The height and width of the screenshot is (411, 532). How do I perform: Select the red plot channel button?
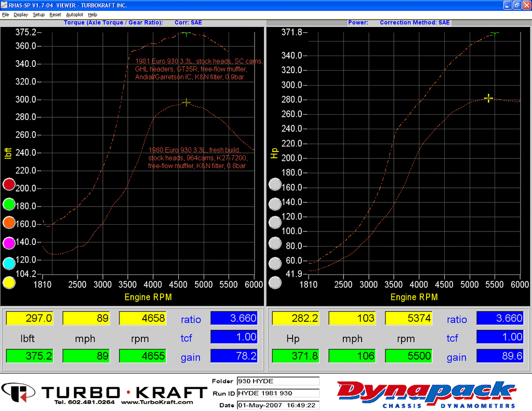(x=8, y=184)
